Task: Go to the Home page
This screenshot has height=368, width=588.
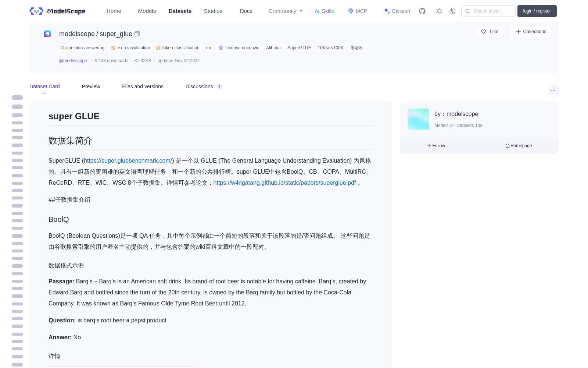Action: tap(114, 11)
